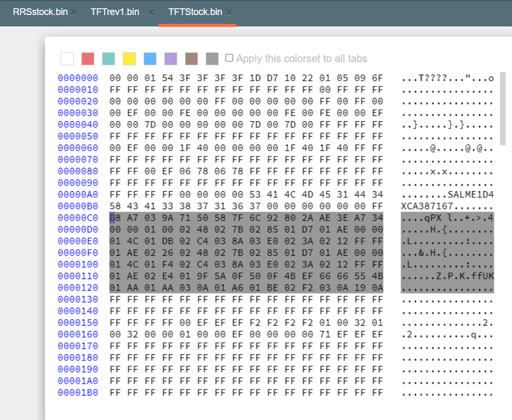Click offset address 0000010
This screenshot has width=512, height=420.
[78, 90]
